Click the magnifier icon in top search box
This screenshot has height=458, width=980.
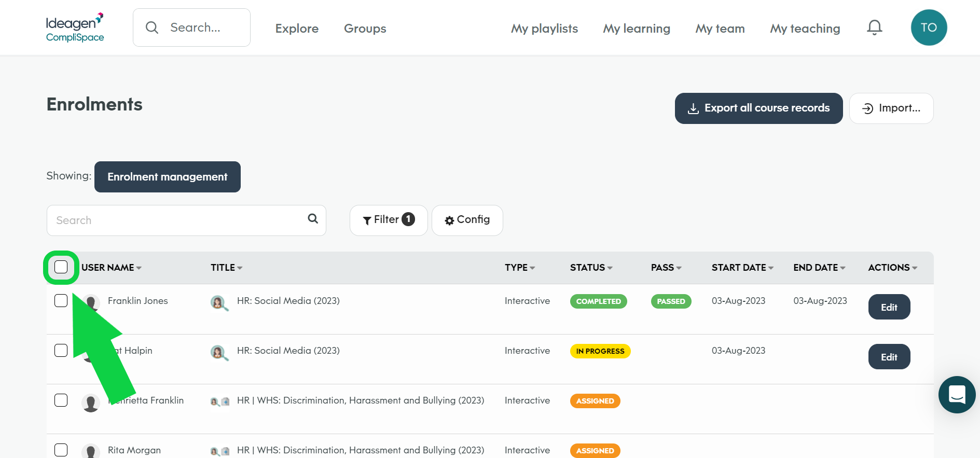pyautogui.click(x=152, y=27)
